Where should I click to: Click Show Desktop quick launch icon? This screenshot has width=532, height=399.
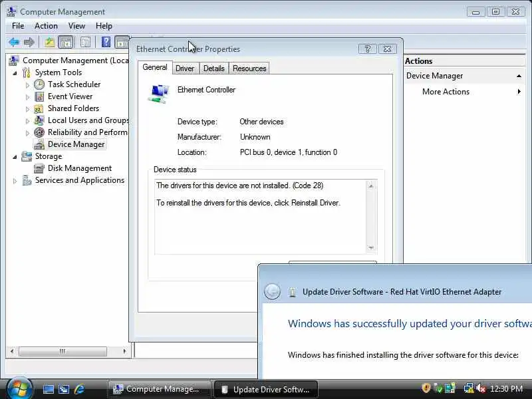[48, 389]
